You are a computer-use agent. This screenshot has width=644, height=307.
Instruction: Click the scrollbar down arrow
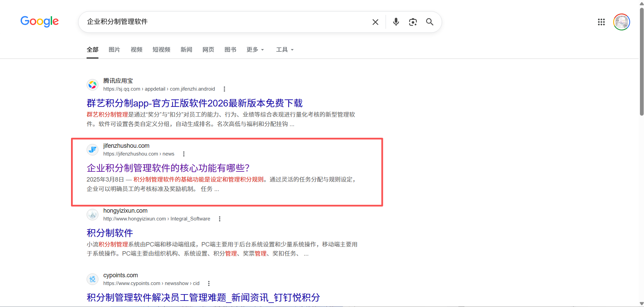pos(641,304)
